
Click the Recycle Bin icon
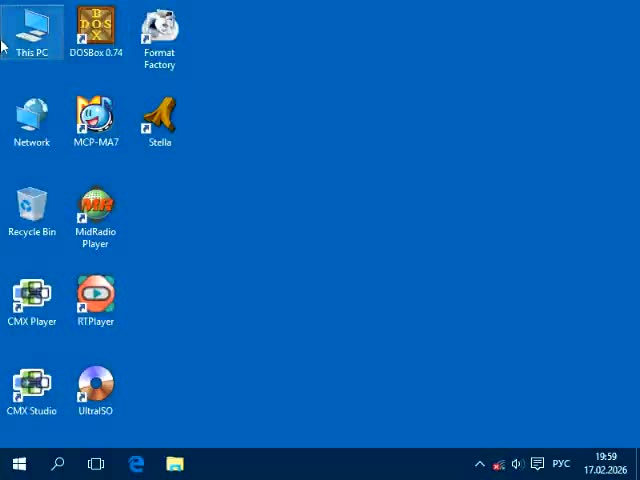pyautogui.click(x=32, y=208)
